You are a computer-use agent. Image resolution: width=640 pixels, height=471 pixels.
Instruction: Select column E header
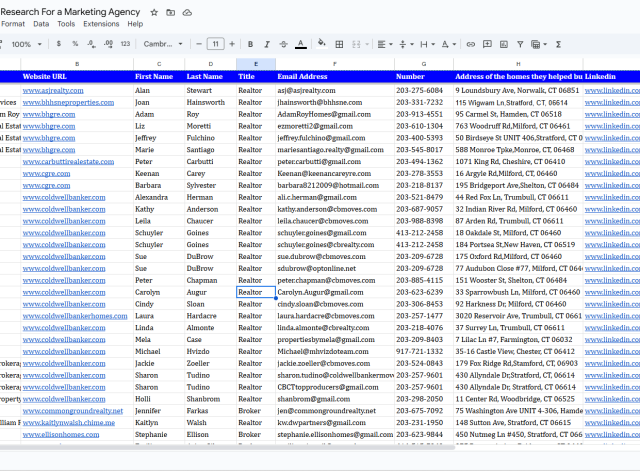tap(256, 64)
